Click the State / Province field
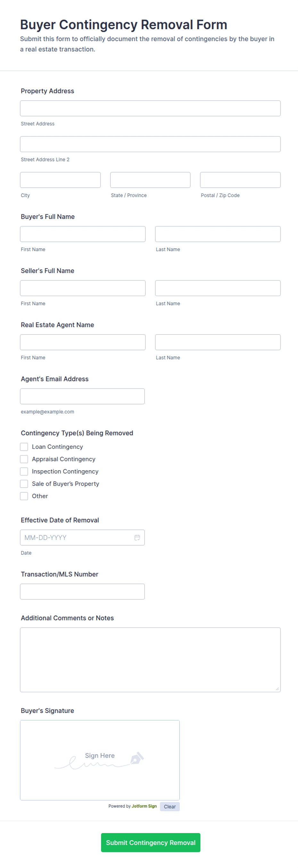 tap(150, 180)
